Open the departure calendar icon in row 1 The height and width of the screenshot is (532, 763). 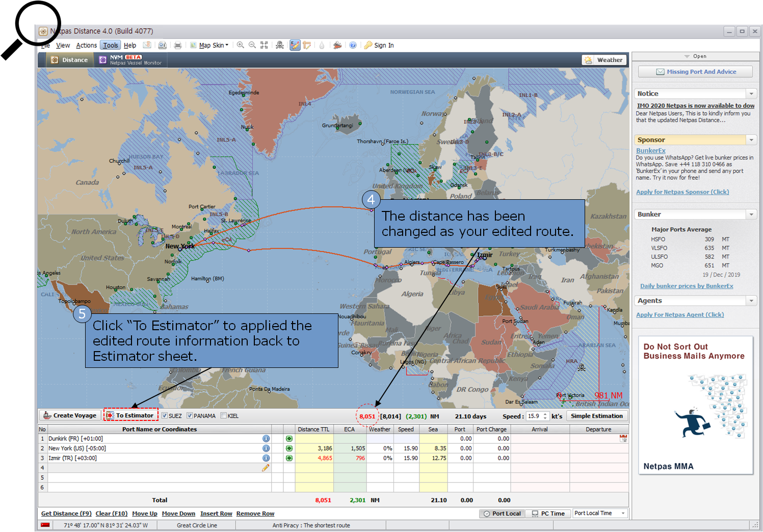click(x=623, y=438)
